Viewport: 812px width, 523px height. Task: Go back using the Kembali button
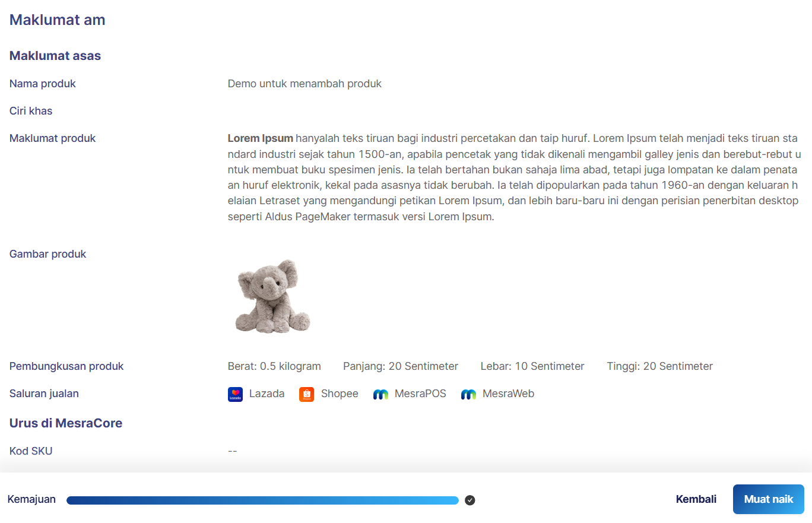(x=696, y=499)
